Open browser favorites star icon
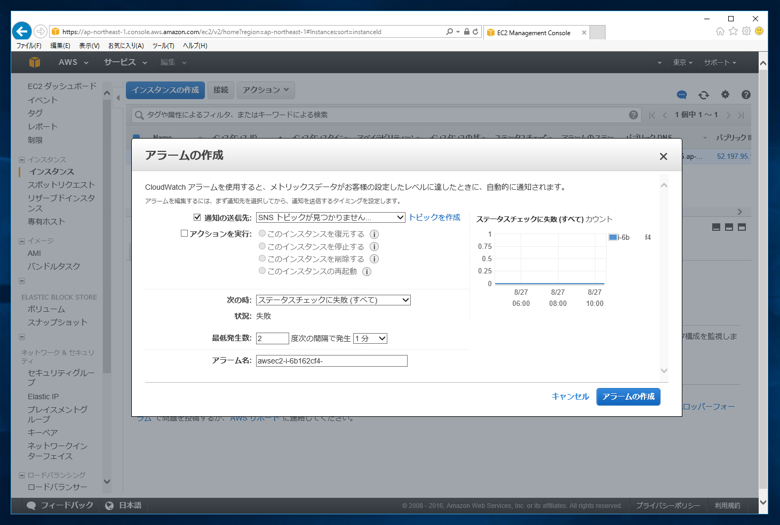 click(x=733, y=31)
